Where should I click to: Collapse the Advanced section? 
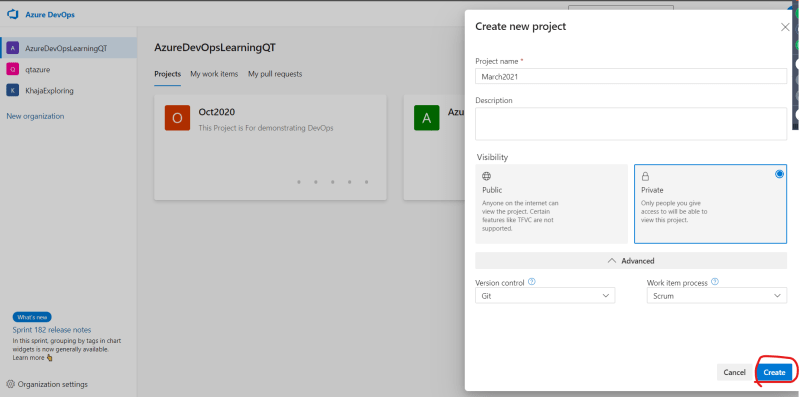click(631, 260)
